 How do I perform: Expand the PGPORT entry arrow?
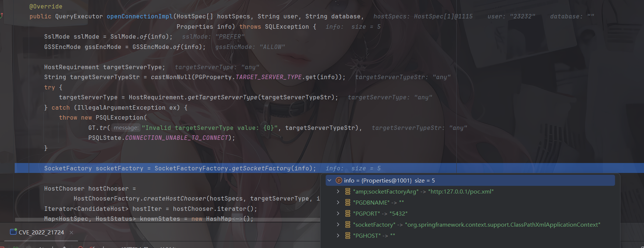pos(338,213)
